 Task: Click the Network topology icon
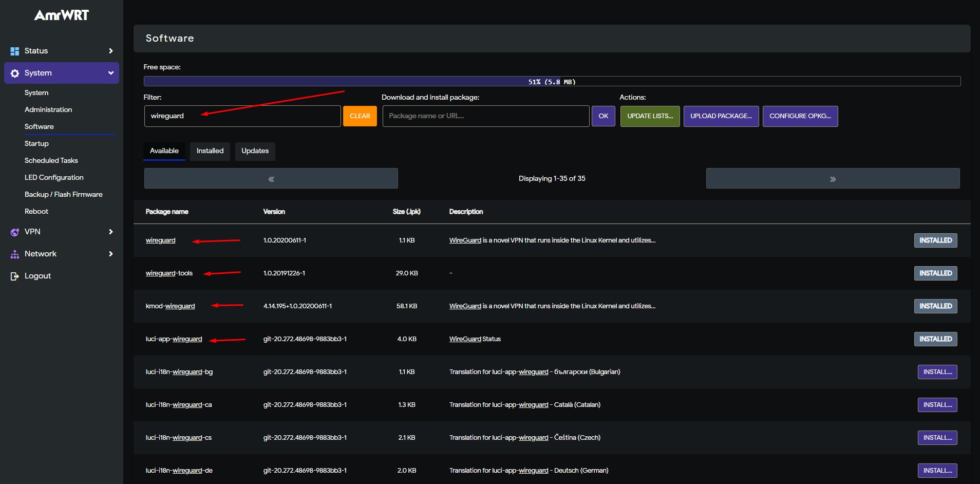coord(15,254)
